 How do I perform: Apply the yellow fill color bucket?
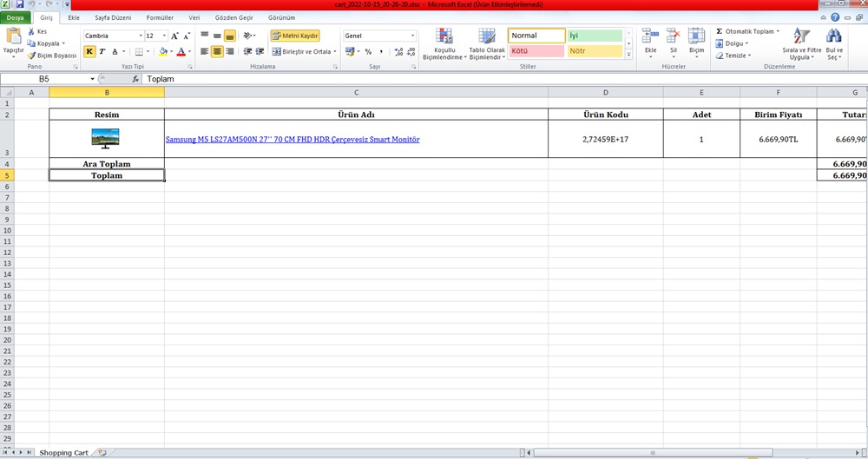[163, 51]
